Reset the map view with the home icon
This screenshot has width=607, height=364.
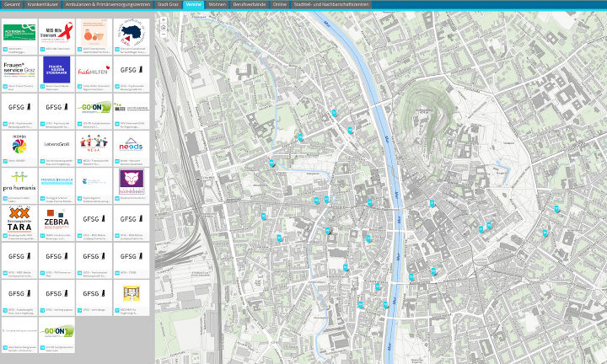pos(164,27)
